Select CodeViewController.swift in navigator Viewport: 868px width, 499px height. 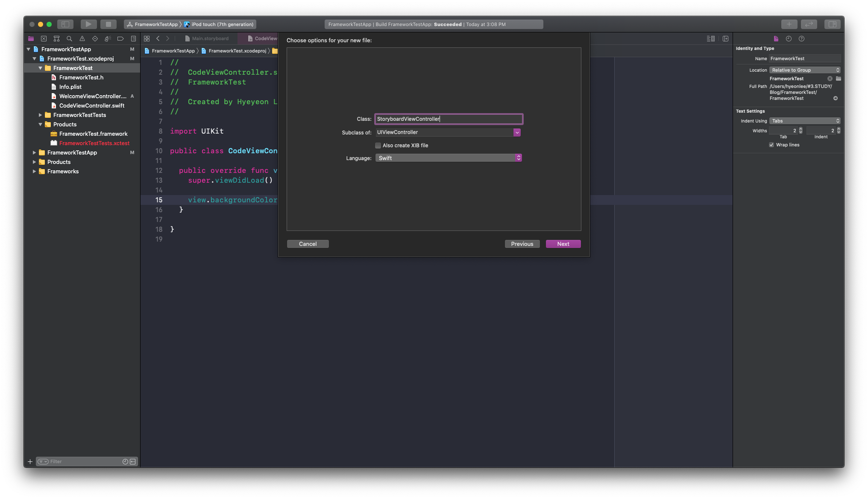pyautogui.click(x=92, y=105)
